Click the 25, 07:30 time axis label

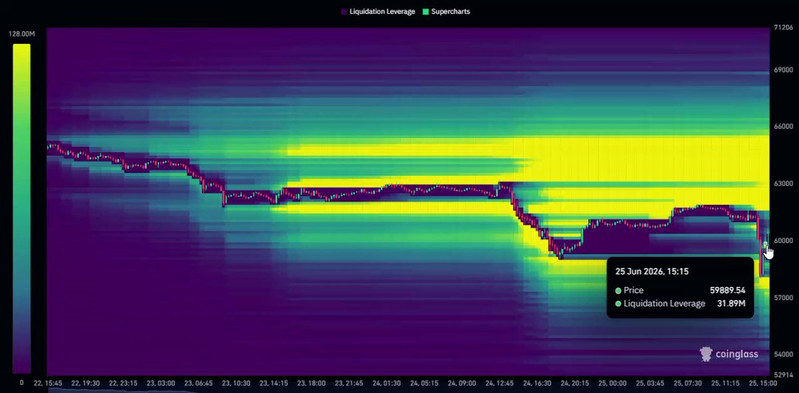[x=687, y=383]
